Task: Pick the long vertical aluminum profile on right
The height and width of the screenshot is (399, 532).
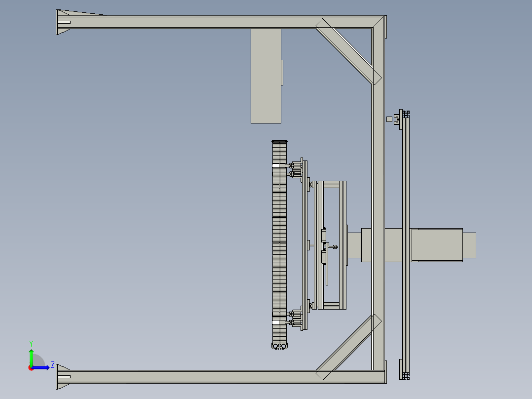Action: click(406, 244)
